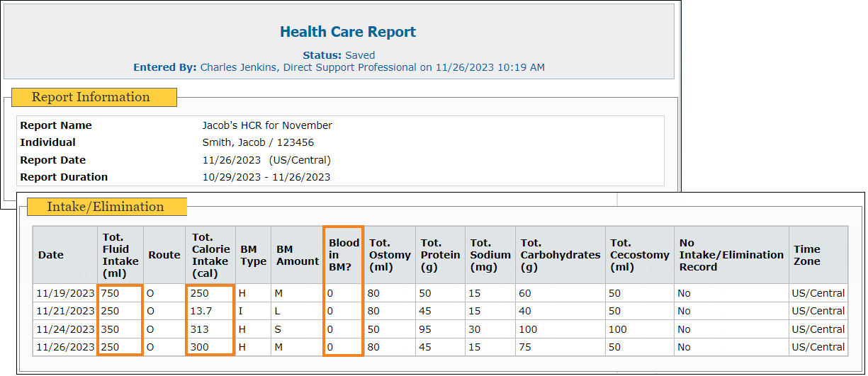868x376 pixels.
Task: Click the value Jacob's HCR for November
Action: 267,125
